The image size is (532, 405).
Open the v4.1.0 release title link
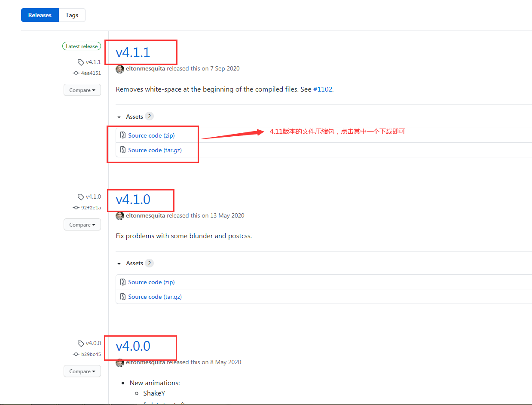click(133, 199)
